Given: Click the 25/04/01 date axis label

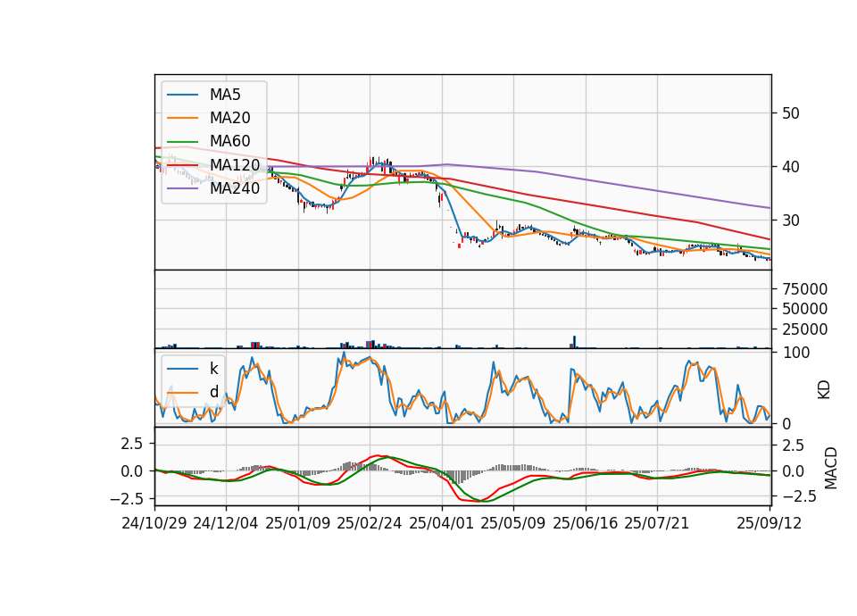Looking at the screenshot, I should pyautogui.click(x=441, y=523).
